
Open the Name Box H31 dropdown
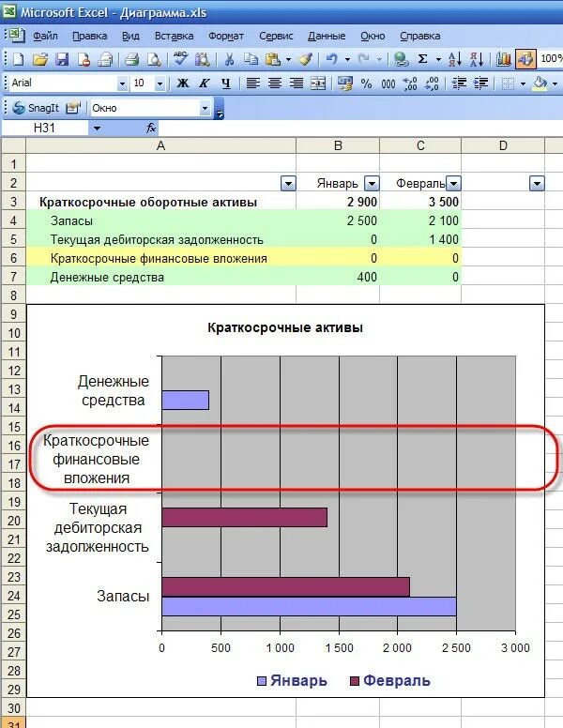coord(97,129)
